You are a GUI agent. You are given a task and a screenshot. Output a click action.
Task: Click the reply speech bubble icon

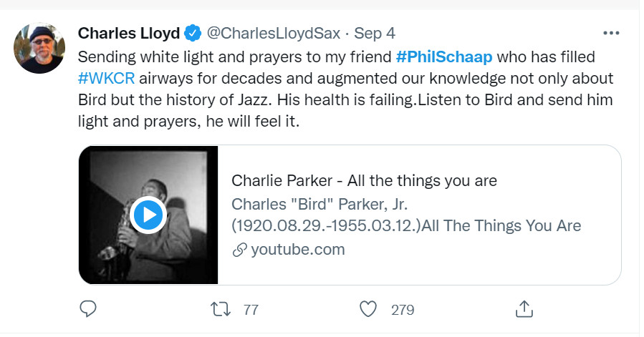tap(87, 309)
